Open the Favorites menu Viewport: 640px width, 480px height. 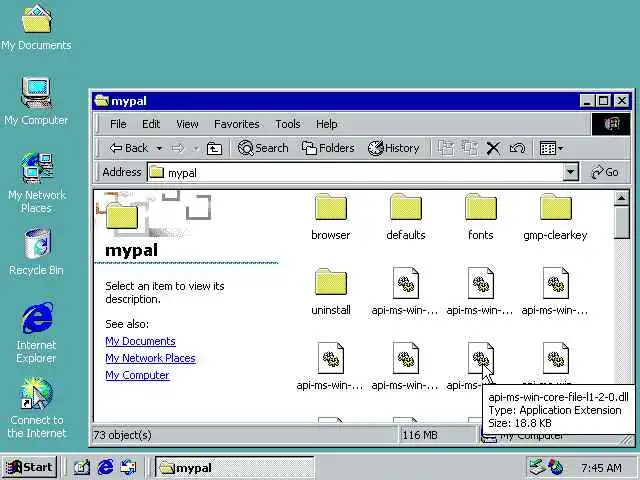pos(237,124)
